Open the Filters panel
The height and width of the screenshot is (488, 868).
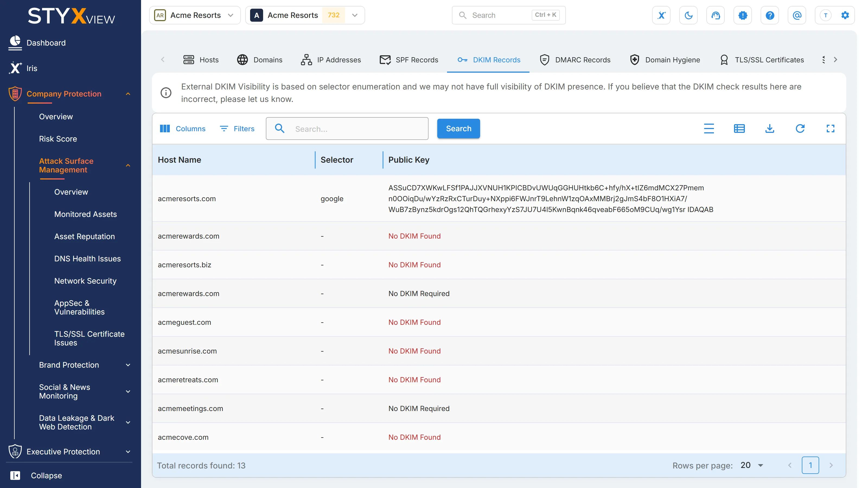[237, 129]
